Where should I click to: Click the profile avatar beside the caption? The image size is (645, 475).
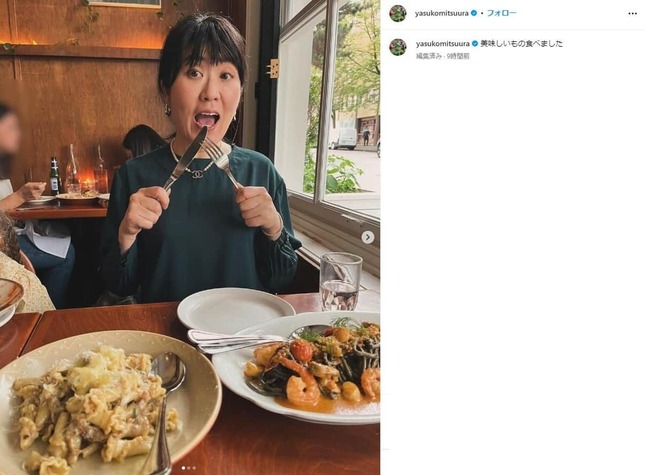pyautogui.click(x=398, y=47)
